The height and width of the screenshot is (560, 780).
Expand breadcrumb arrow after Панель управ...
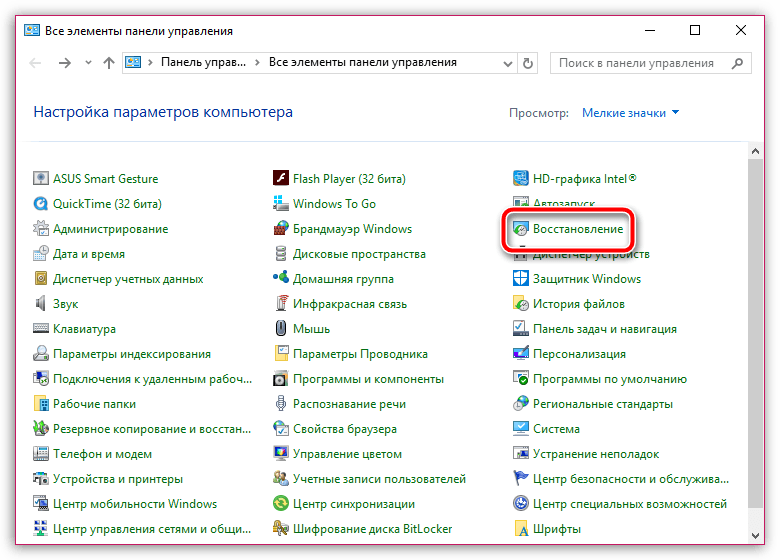click(257, 63)
